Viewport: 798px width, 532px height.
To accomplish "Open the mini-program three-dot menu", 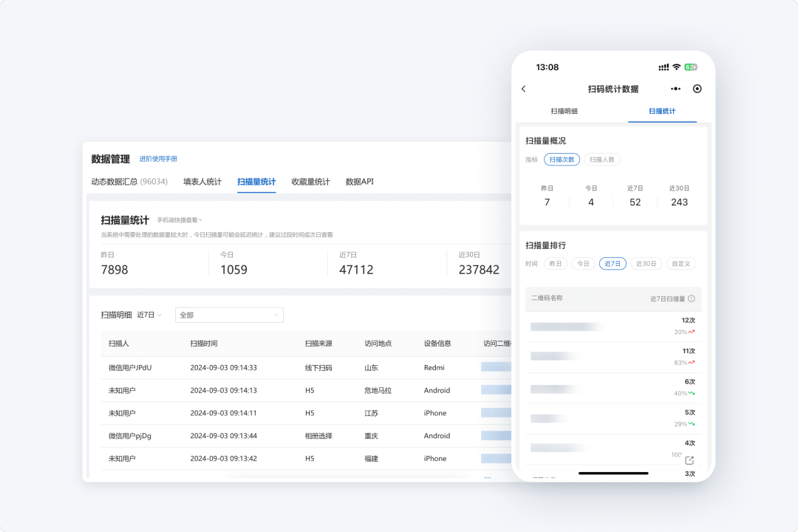I will coord(675,89).
